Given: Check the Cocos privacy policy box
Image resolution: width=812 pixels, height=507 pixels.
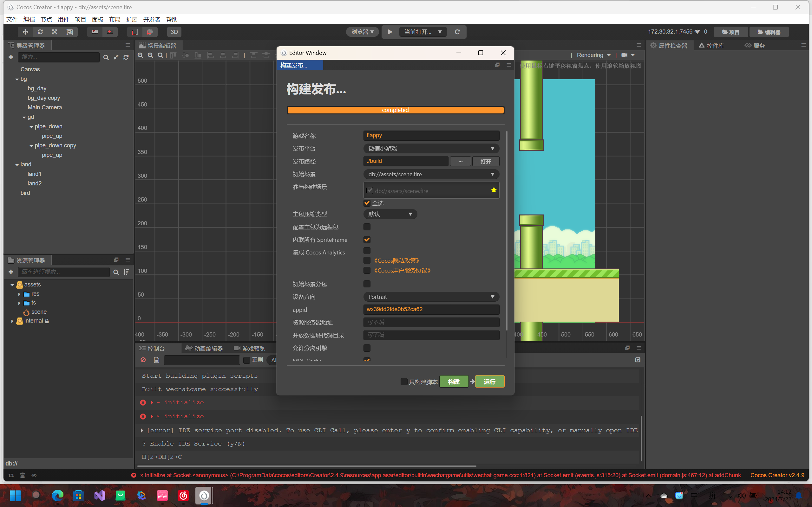Looking at the screenshot, I should tap(367, 260).
